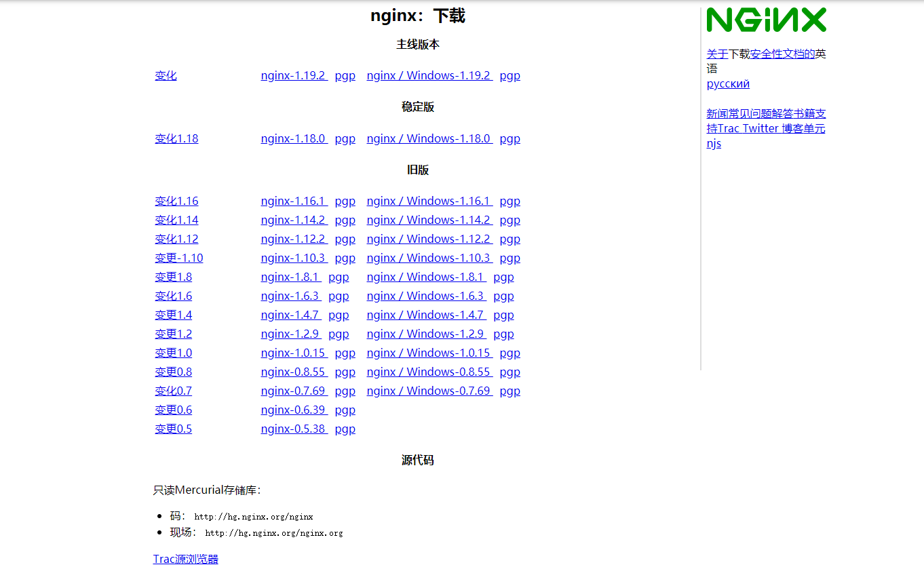Open the 关于 link in the sidebar
This screenshot has width=924, height=567.
pos(717,54)
